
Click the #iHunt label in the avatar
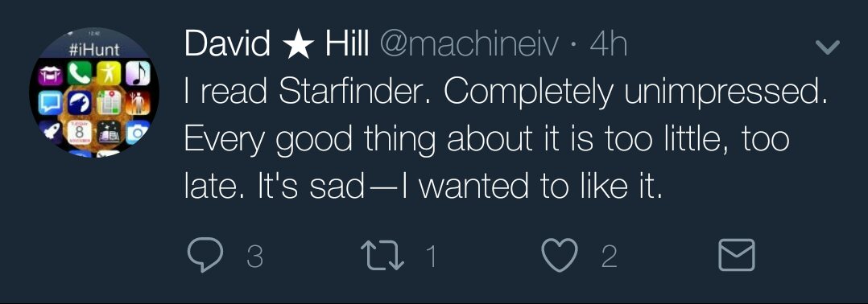point(93,50)
